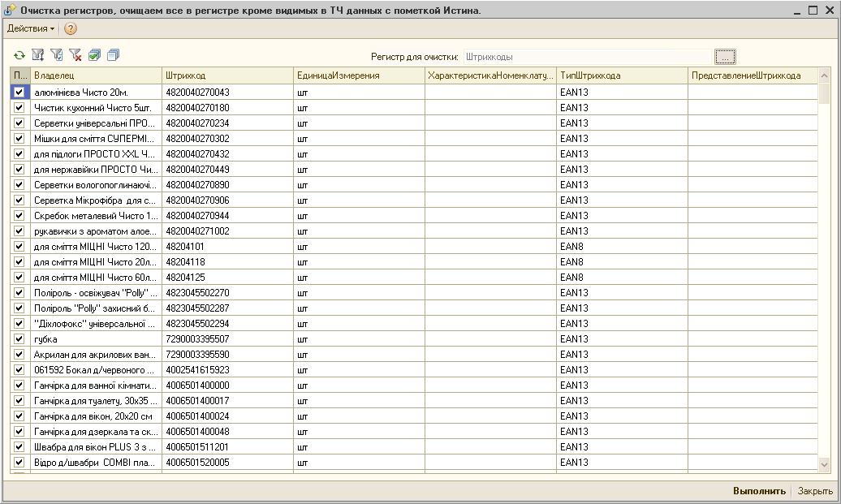Select barcode cell 4820040270180
The width and height of the screenshot is (841, 504).
(197, 108)
